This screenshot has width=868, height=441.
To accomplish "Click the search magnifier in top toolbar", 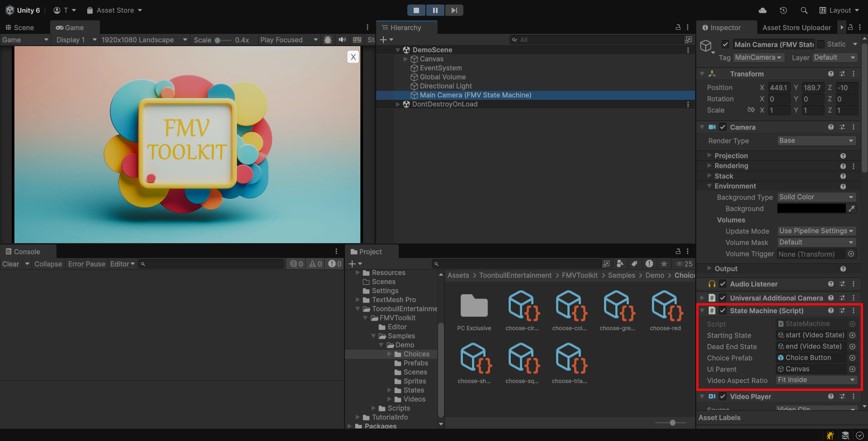I will [x=804, y=10].
